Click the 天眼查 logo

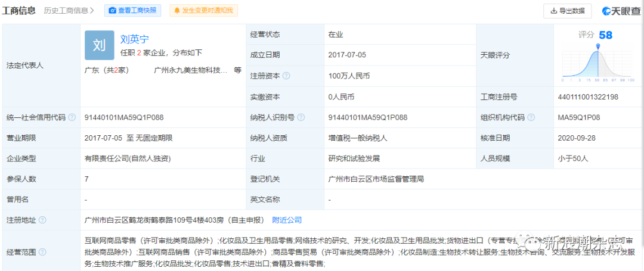[621, 11]
